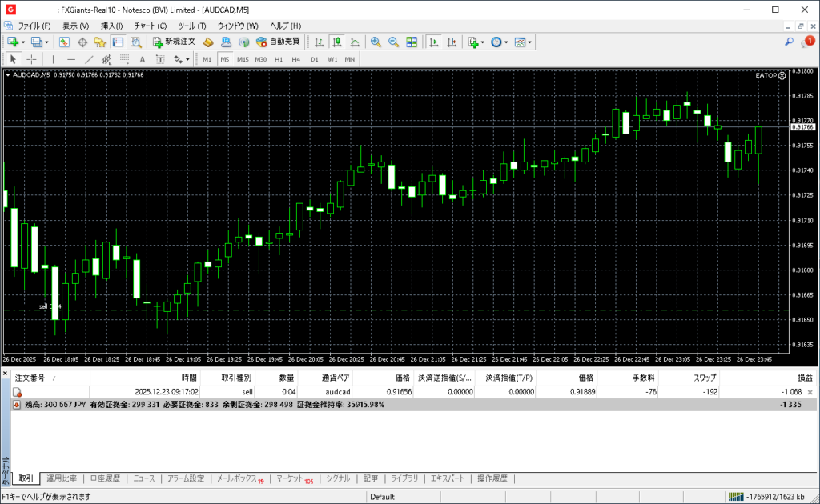This screenshot has height=504, width=820.
Task: Zoom out on the chart
Action: 393,42
